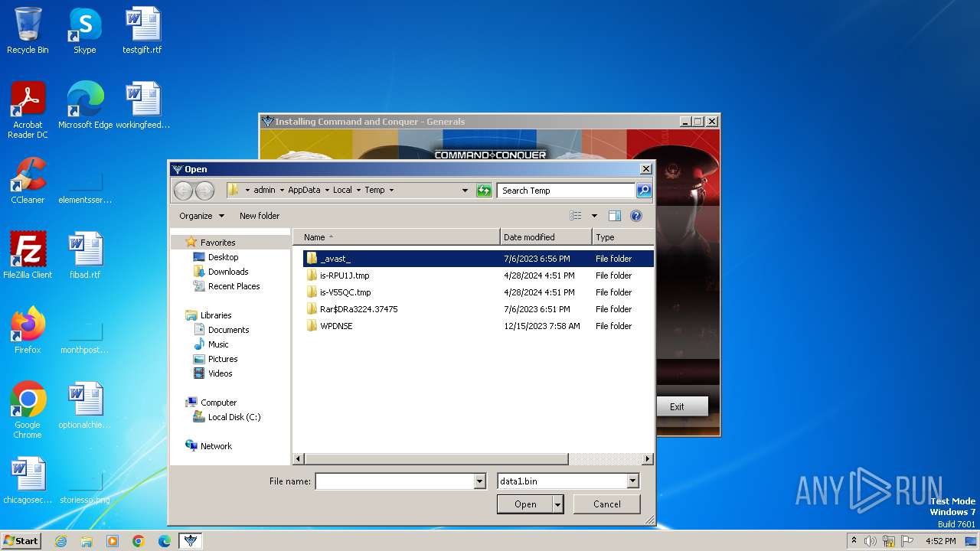Viewport: 980px width, 551px height.
Task: Open the Recycle Bin desktop icon
Action: point(28,31)
